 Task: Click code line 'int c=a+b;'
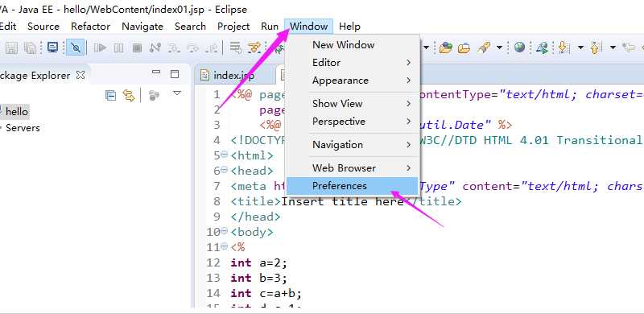(266, 293)
